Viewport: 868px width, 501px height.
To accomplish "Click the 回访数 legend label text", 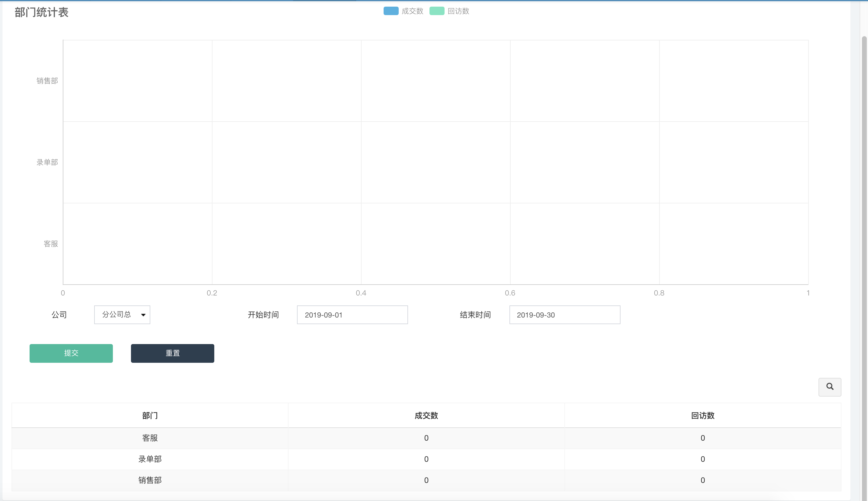I will click(458, 11).
